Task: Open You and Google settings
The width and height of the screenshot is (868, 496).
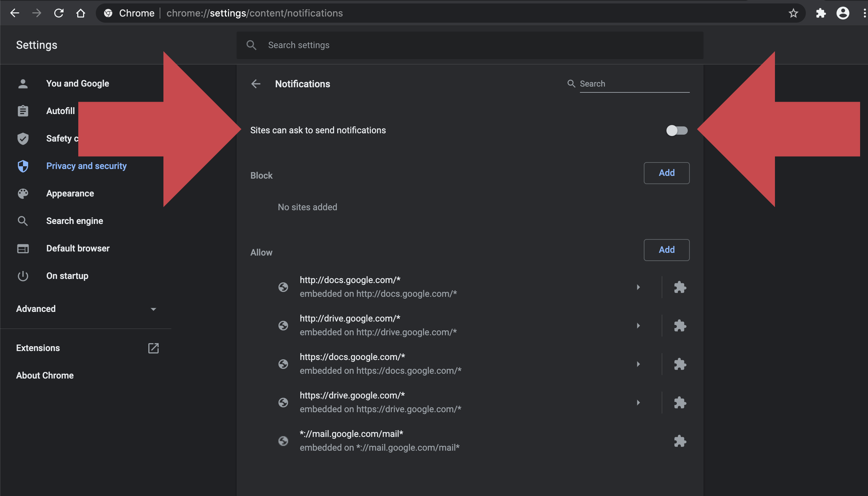Action: [78, 83]
